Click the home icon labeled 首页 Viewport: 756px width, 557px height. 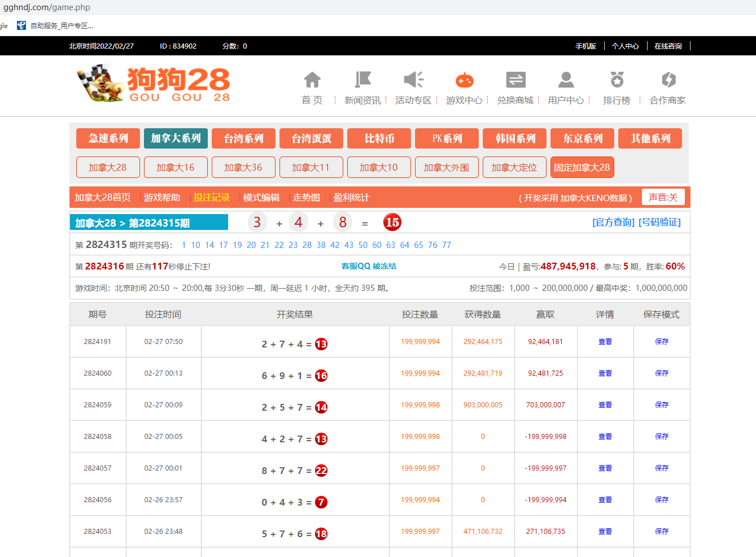[312, 80]
